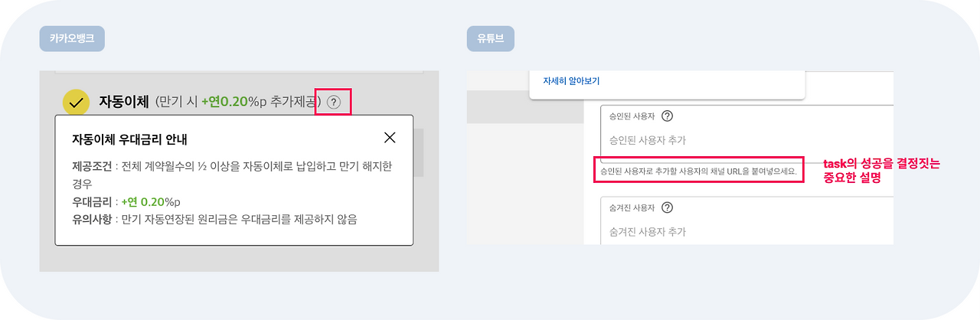Screen dimensions: 980x320
Task: Focus the 숨겨진 사용자 추가 input field
Action: 746,231
